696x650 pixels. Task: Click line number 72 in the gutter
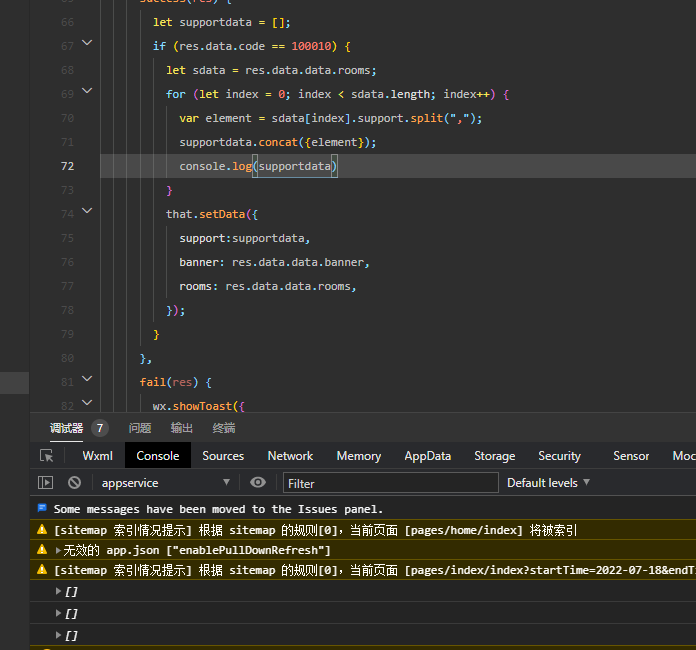point(67,166)
